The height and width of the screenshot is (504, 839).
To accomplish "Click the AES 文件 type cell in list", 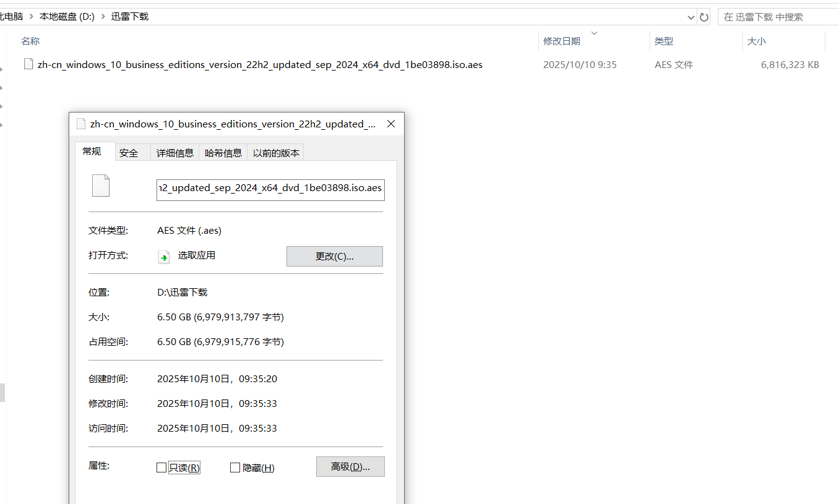I will 674,64.
